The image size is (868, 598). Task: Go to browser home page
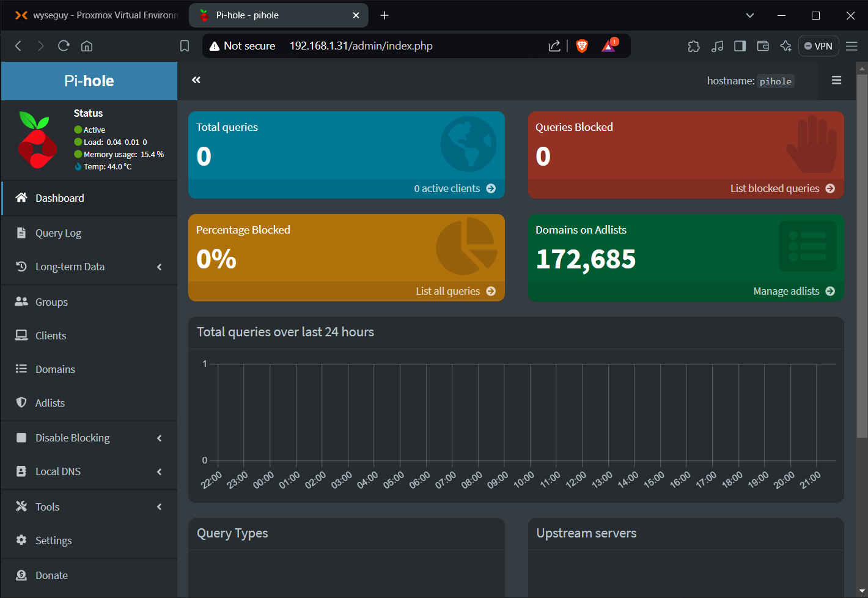(87, 46)
